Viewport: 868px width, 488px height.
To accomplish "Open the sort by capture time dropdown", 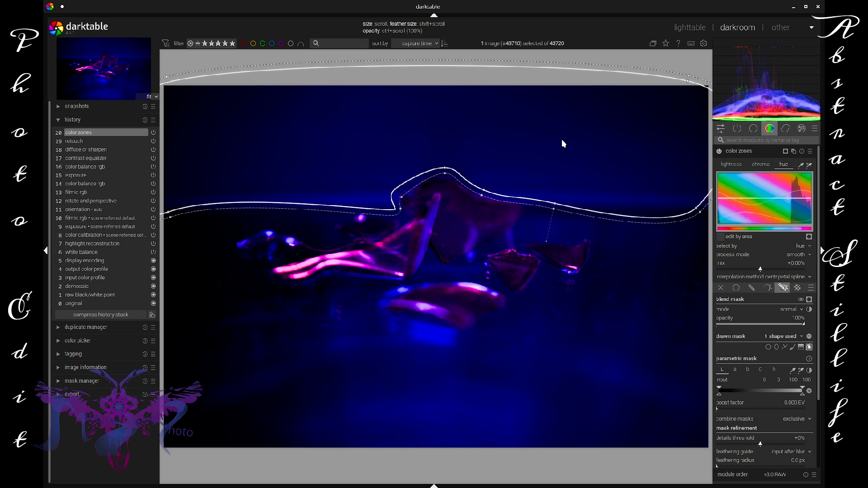I will [415, 43].
